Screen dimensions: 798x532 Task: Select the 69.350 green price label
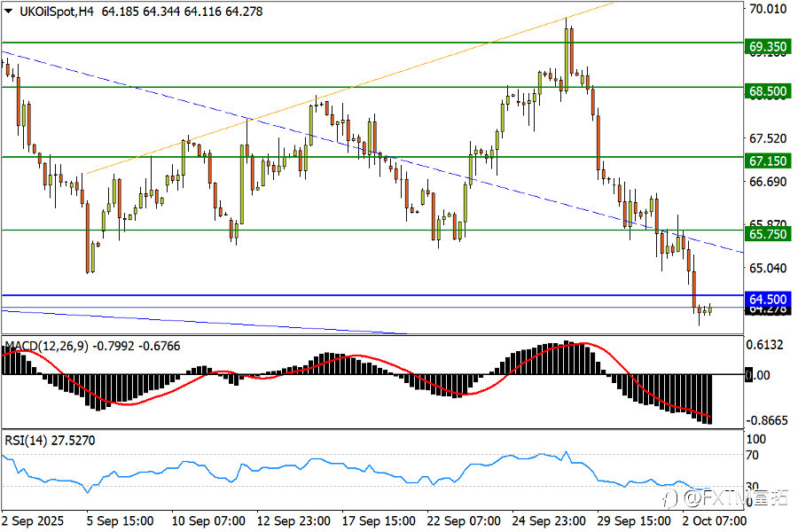pos(768,47)
